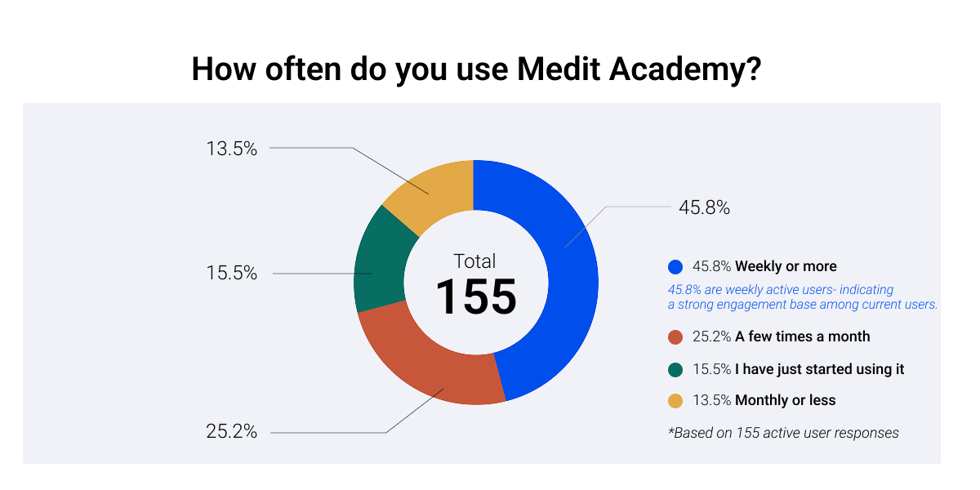Click the blue italic weekly active users note
The width and height of the screenshot is (980, 490).
point(802,297)
